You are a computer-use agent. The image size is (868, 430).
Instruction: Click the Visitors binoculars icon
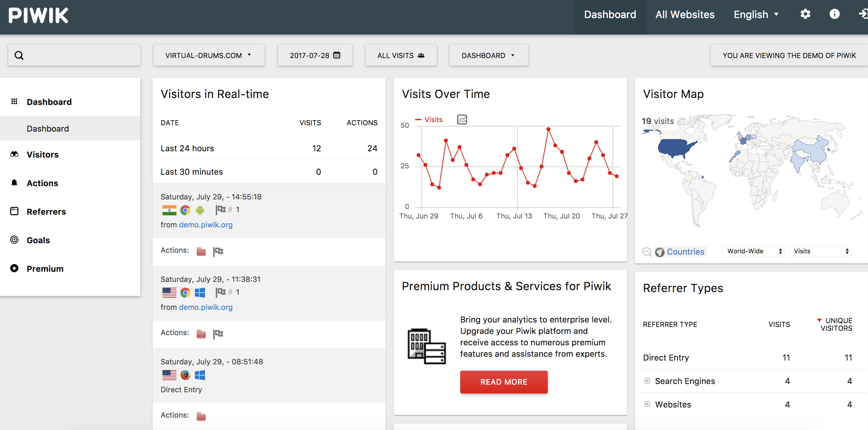[14, 154]
